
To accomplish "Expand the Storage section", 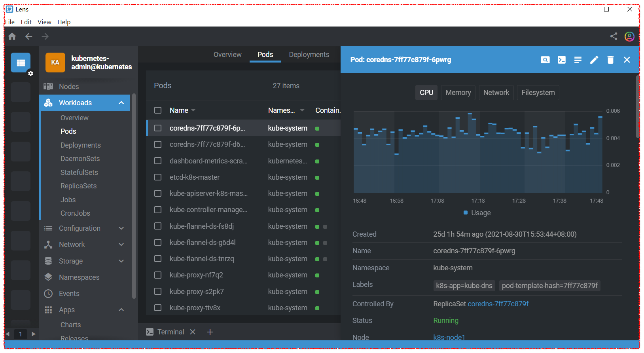I will point(121,261).
